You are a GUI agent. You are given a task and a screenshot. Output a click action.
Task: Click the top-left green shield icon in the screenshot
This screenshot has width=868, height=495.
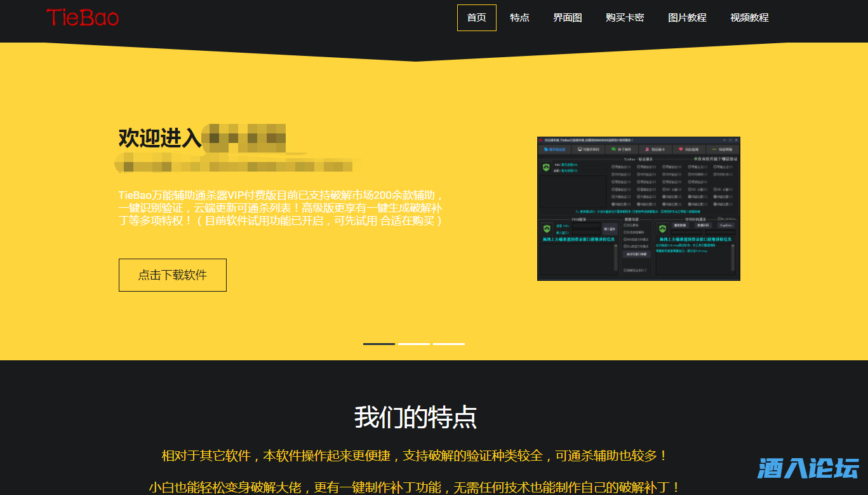click(x=545, y=168)
